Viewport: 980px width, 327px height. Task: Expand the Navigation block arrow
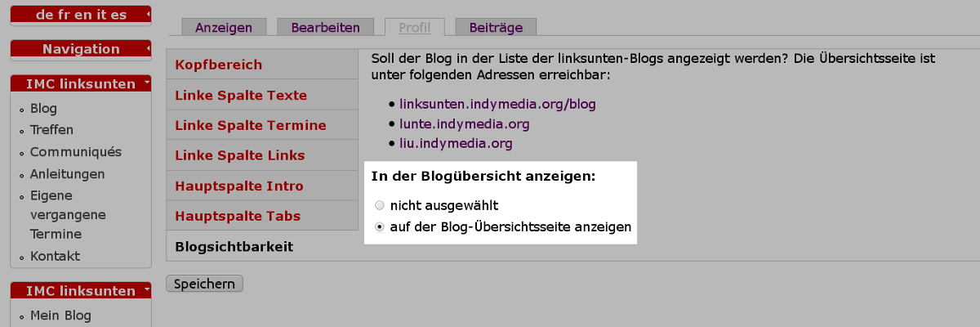pyautogui.click(x=148, y=49)
